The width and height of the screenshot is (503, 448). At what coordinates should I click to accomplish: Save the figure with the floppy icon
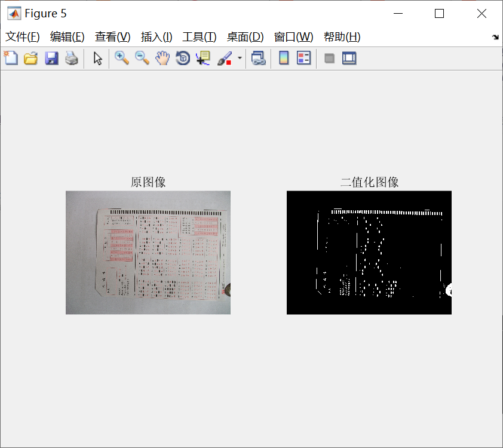tap(51, 59)
